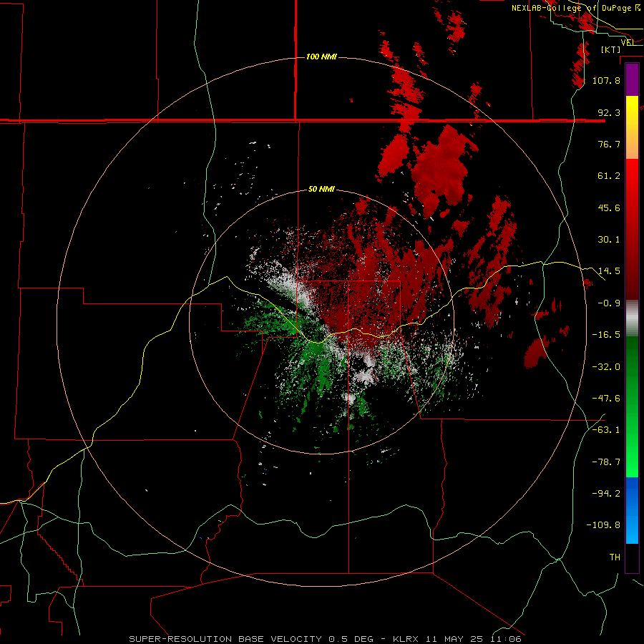
Task: Select the 14.5 scale value
Action: point(609,271)
